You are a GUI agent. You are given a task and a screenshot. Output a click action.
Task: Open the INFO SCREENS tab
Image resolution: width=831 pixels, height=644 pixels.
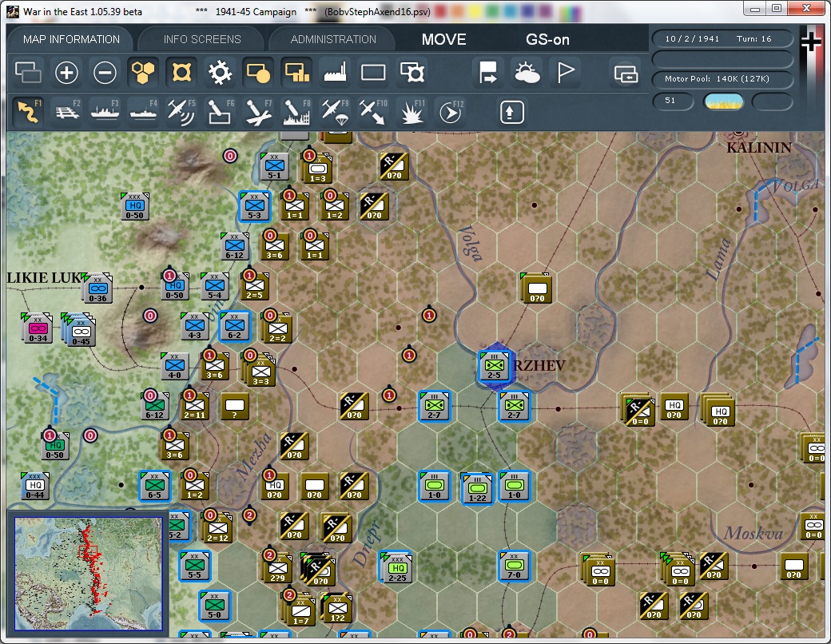pos(202,39)
